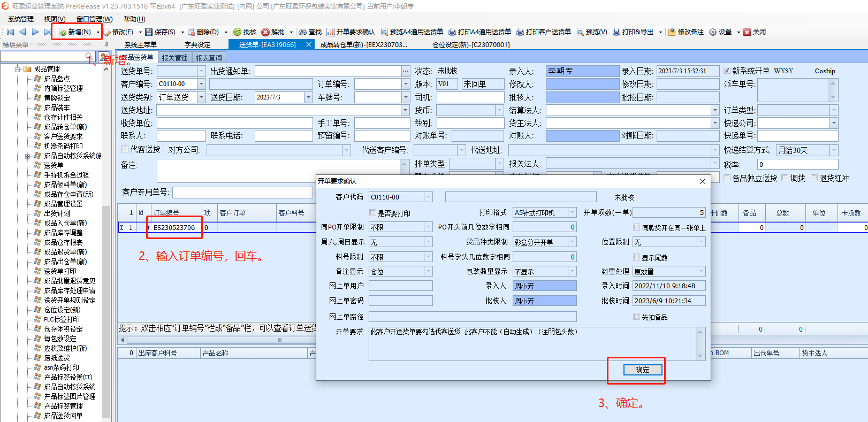This screenshot has width=868, height=422.
Task: Click the 修改(E) edit toolbar button
Action: [118, 32]
